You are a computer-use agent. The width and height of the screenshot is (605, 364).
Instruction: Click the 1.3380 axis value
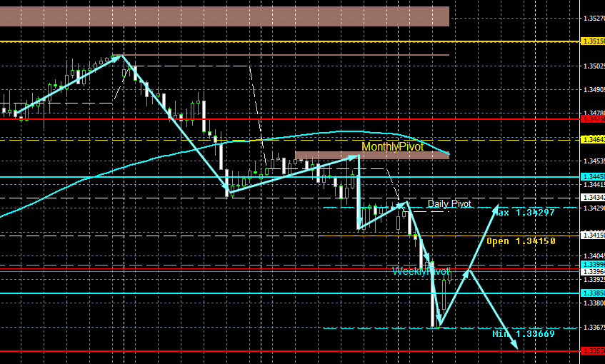tap(594, 303)
